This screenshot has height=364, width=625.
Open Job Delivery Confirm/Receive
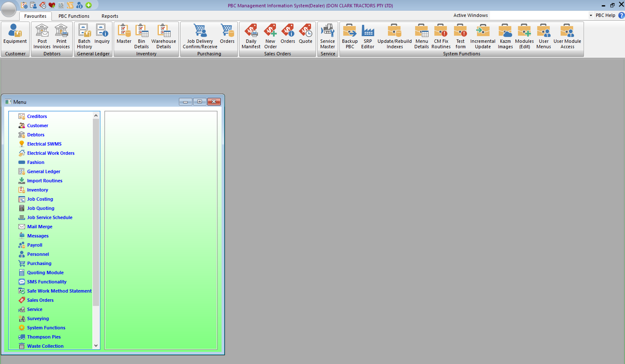point(200,36)
